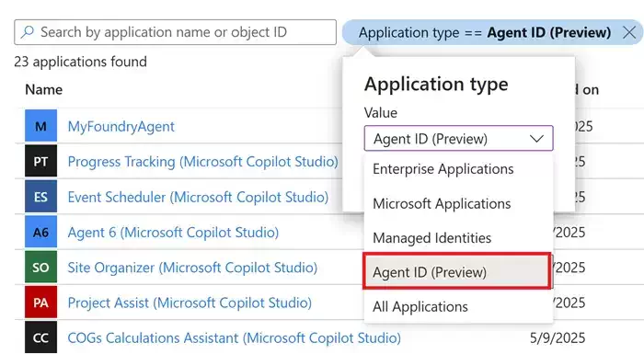Open the Application type filter pill
This screenshot has width=644, height=354.
(485, 32)
